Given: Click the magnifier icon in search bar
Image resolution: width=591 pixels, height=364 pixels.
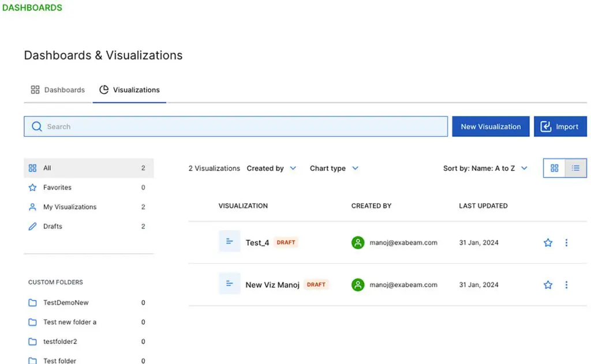Looking at the screenshot, I should (37, 127).
